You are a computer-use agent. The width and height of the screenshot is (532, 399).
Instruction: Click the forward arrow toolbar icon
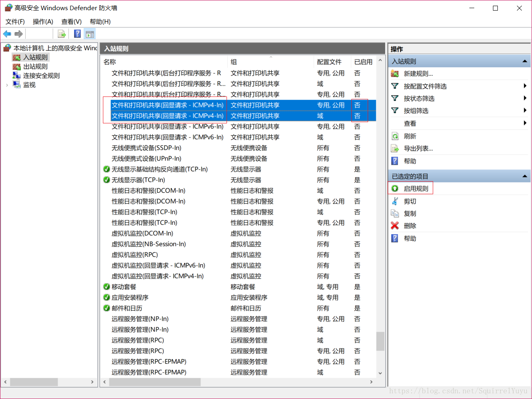[x=18, y=34]
